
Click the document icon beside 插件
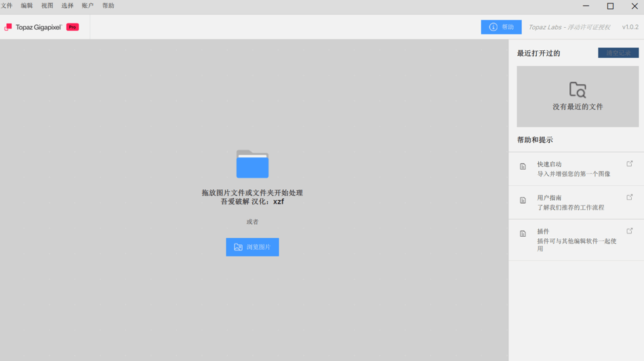click(x=523, y=233)
